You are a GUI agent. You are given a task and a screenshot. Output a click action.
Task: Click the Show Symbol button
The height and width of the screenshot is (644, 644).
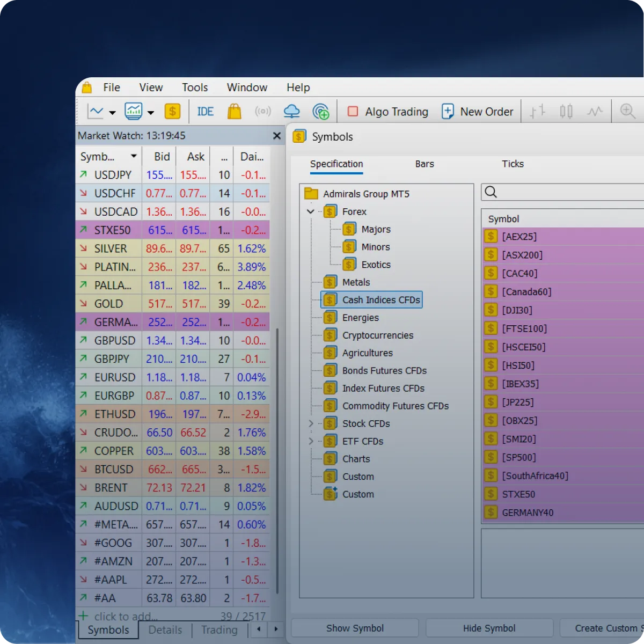pos(355,628)
